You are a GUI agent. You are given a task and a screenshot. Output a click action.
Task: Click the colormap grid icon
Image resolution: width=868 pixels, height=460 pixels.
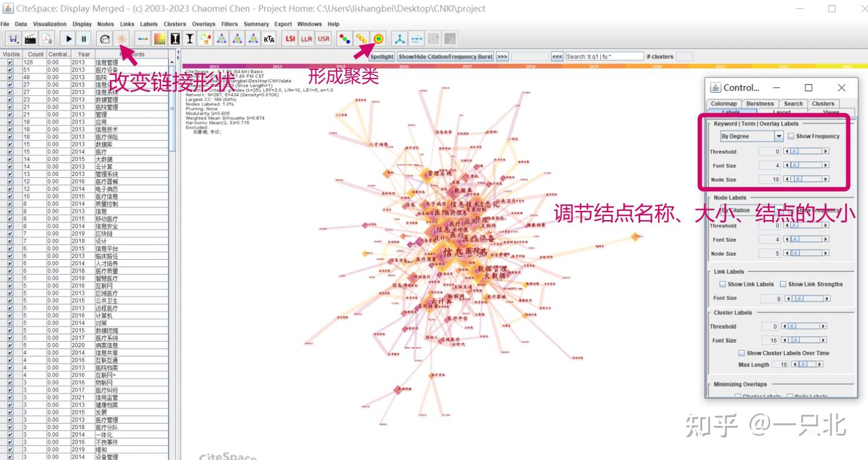point(159,38)
